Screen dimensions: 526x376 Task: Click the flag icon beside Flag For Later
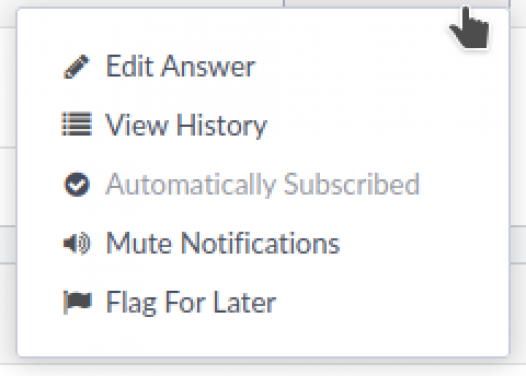(x=77, y=302)
